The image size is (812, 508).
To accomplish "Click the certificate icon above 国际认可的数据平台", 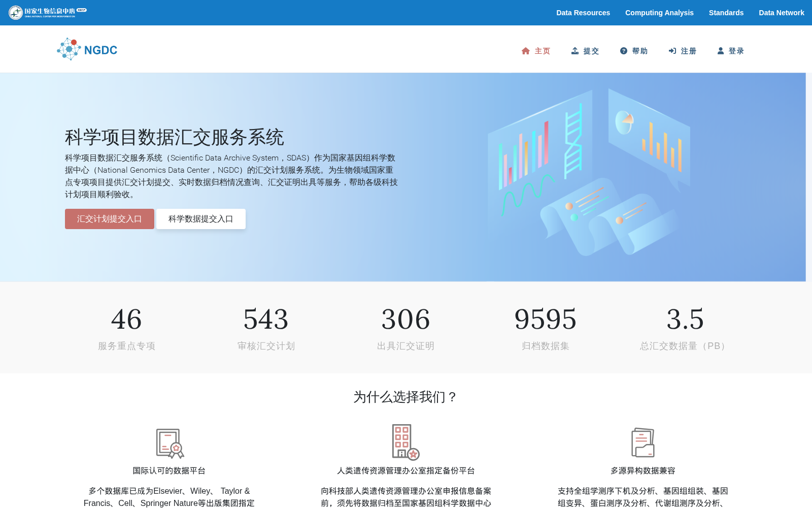I will 170,443.
